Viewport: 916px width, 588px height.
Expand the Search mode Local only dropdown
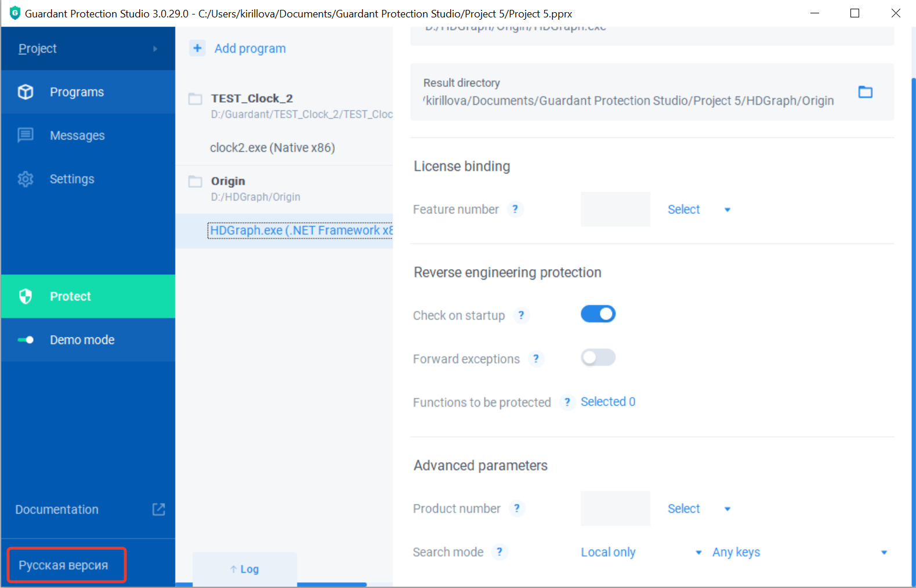pyautogui.click(x=641, y=552)
